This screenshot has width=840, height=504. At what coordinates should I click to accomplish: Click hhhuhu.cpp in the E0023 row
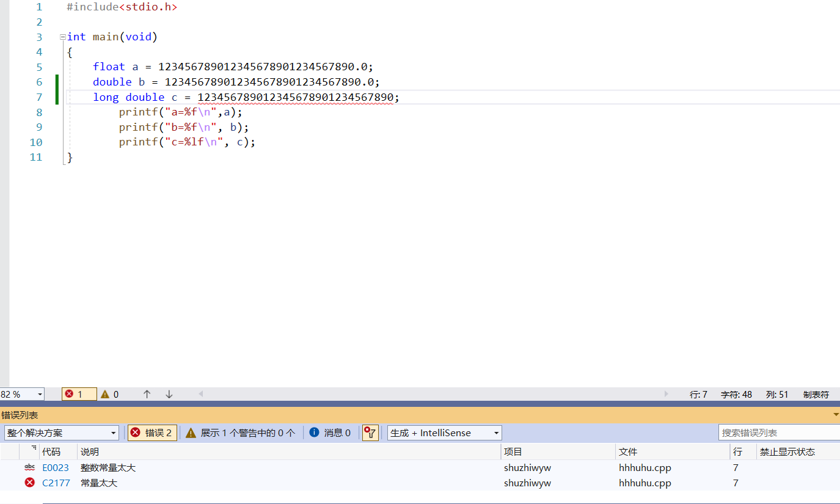click(x=645, y=468)
